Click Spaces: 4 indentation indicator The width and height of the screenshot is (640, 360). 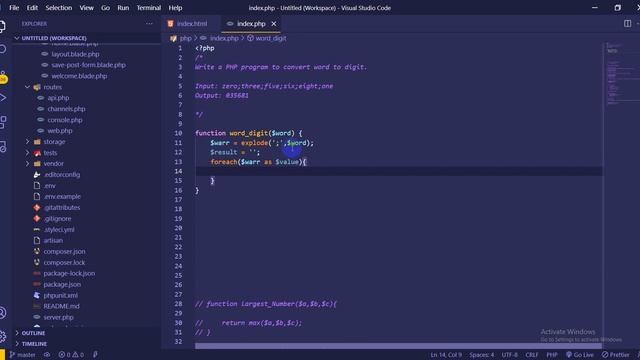[x=482, y=355]
